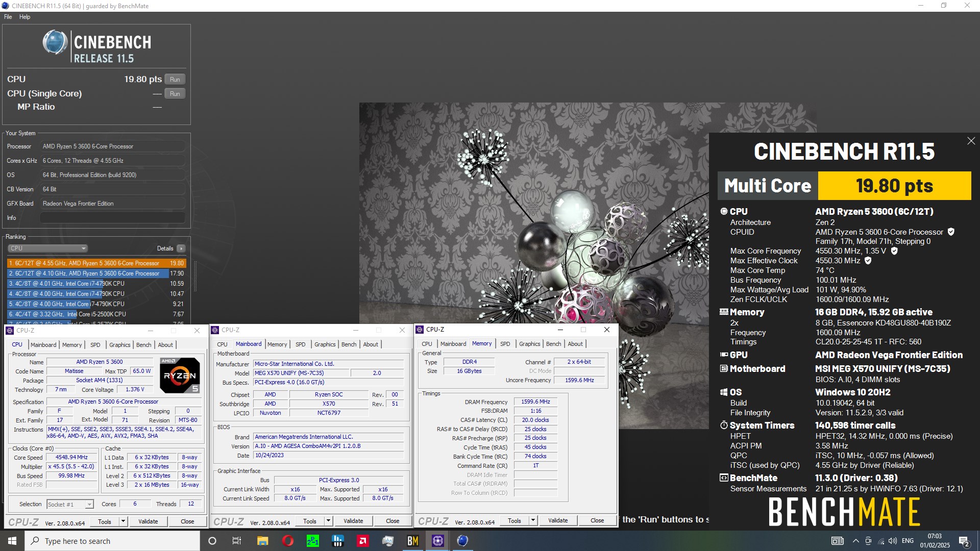The image size is (980, 551).
Task: Switch to BenchMate taskbar icon
Action: coord(412,541)
